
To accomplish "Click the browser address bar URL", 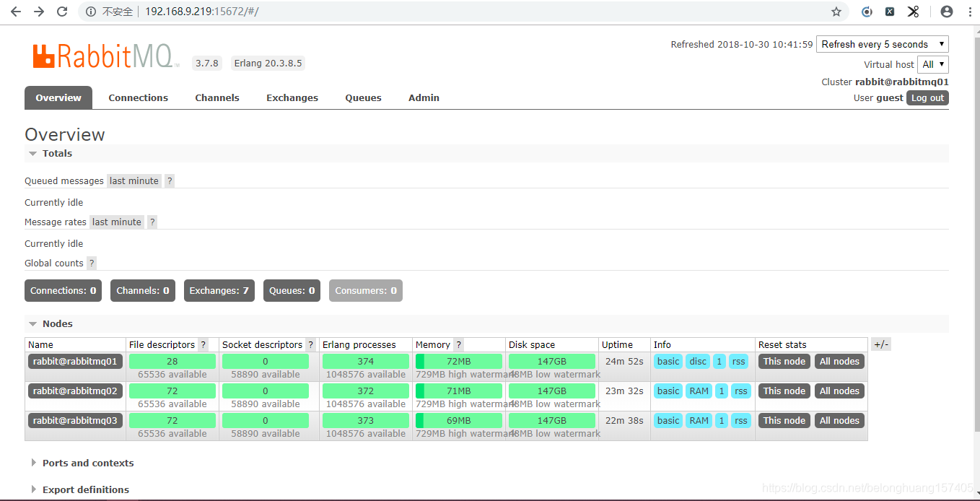I will (x=201, y=12).
